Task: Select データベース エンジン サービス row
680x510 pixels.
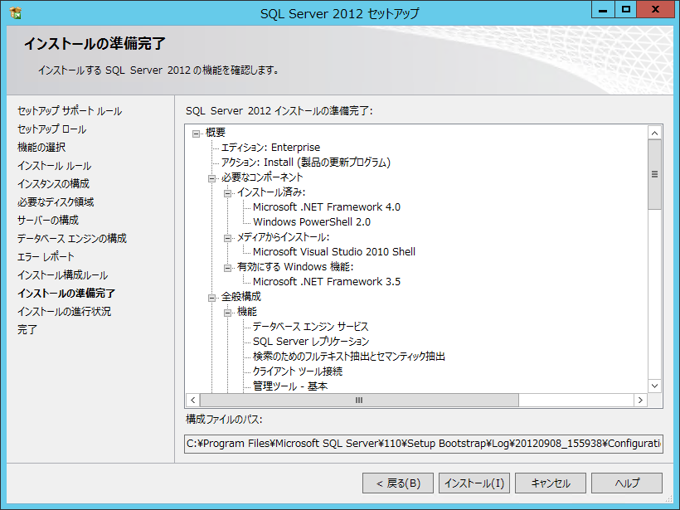Action: 311,327
